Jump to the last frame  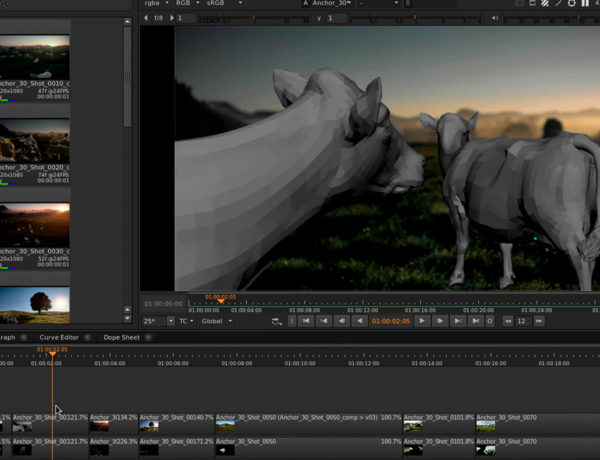click(x=475, y=321)
